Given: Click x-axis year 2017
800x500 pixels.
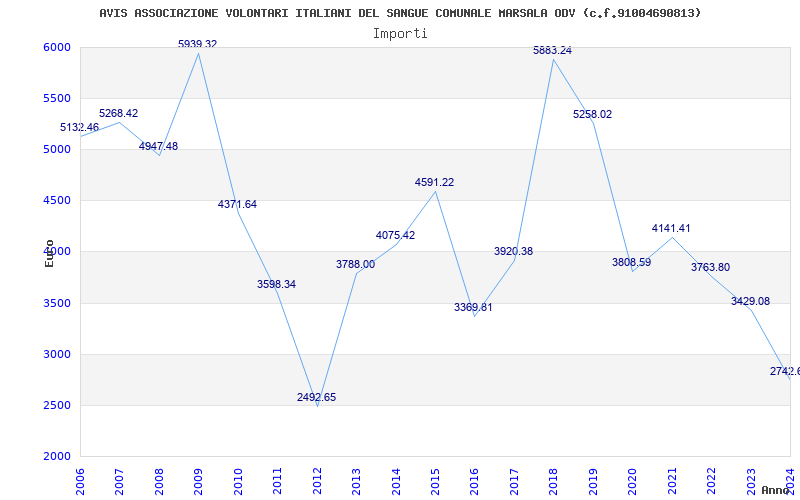Looking at the screenshot, I should (514, 481).
